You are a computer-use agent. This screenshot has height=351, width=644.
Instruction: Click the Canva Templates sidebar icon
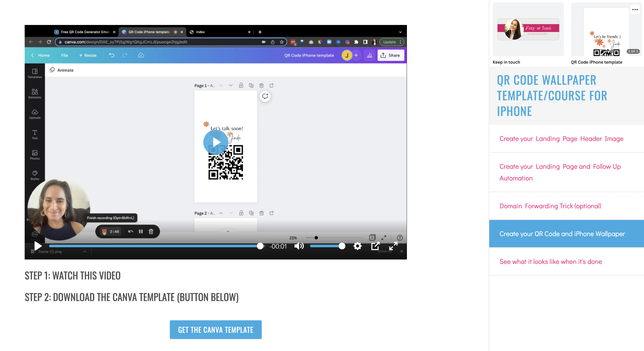[35, 73]
